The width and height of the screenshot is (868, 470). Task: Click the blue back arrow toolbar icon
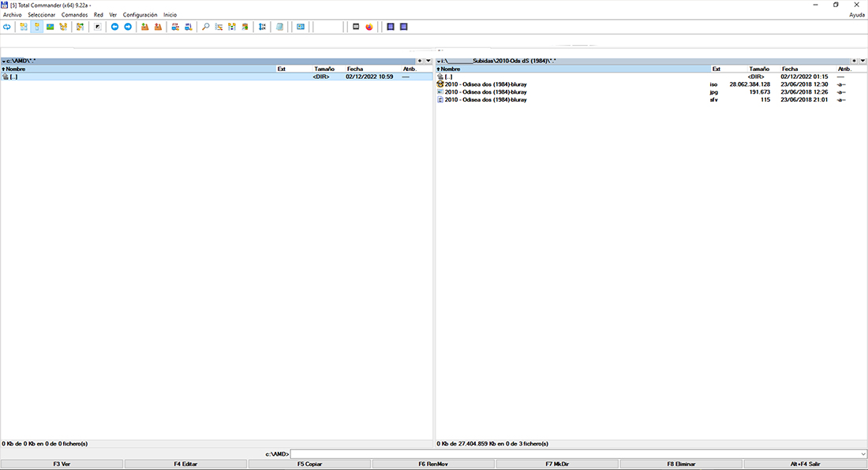coord(114,27)
